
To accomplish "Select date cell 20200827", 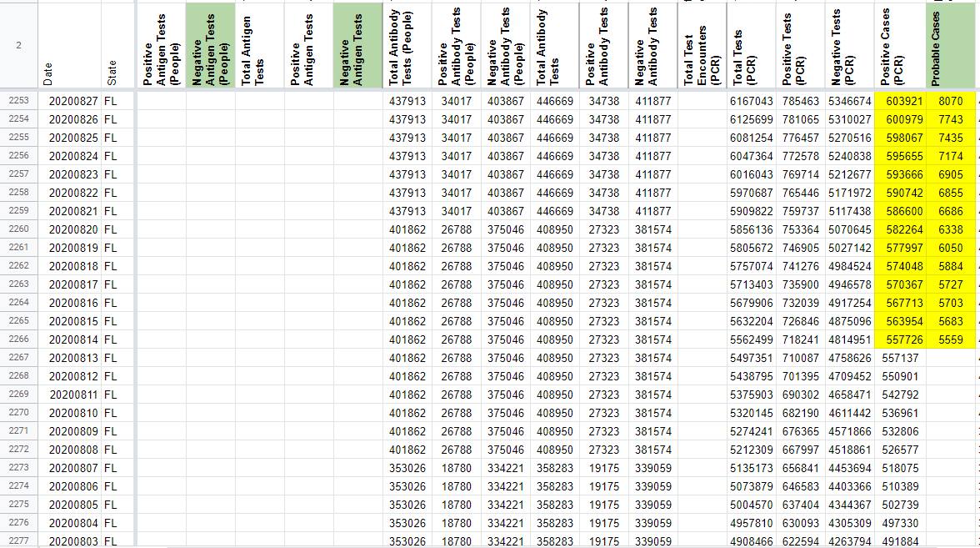I will 69,101.
